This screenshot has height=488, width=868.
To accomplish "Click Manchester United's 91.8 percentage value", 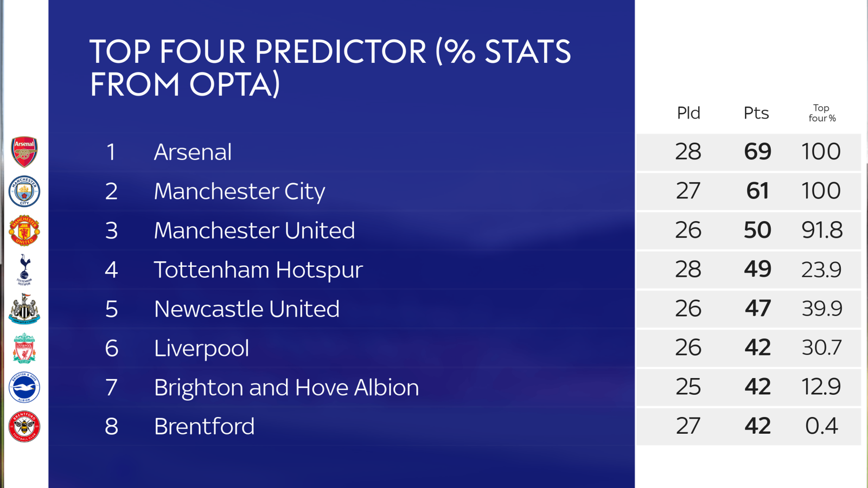I will [x=822, y=230].
